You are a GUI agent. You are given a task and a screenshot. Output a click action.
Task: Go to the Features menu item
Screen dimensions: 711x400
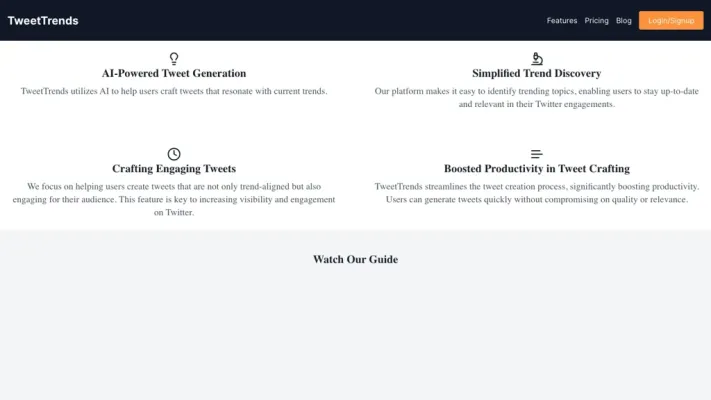[562, 20]
